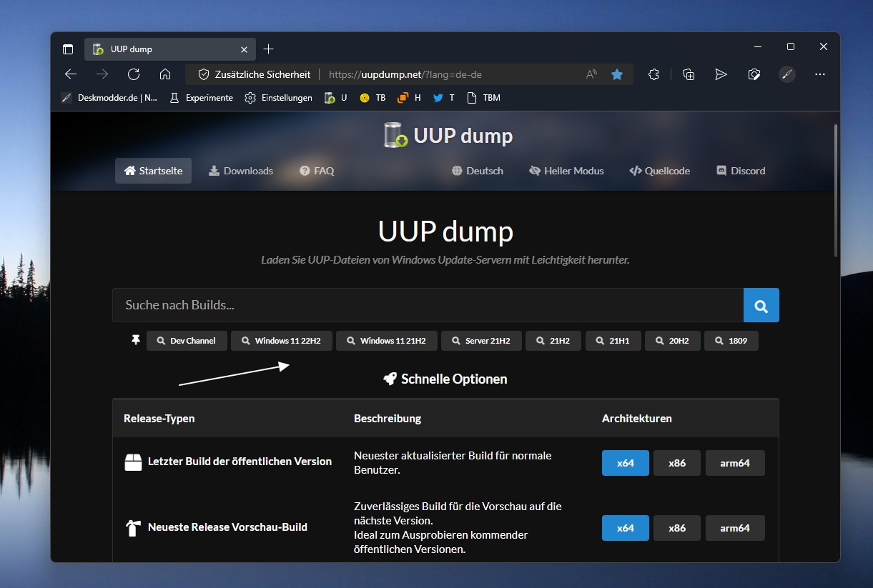The width and height of the screenshot is (873, 588).
Task: Open the FAQ navigation item
Action: click(x=317, y=171)
